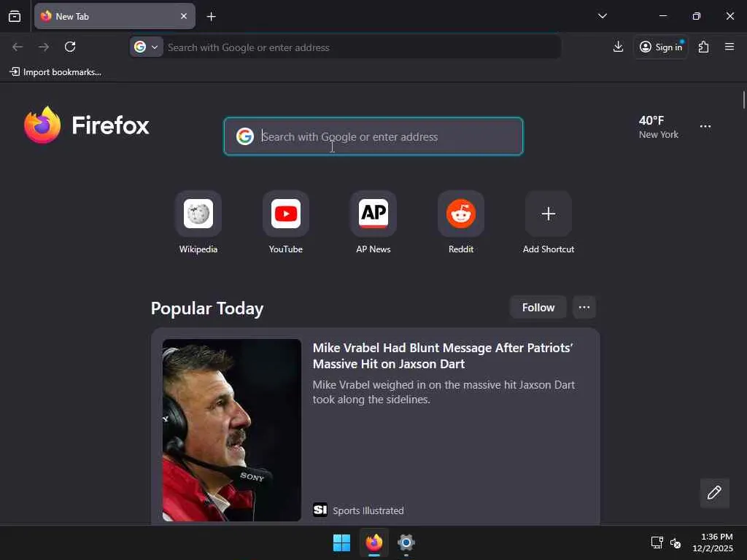The image size is (747, 560).
Task: Select the New Tab tab
Action: (115, 16)
